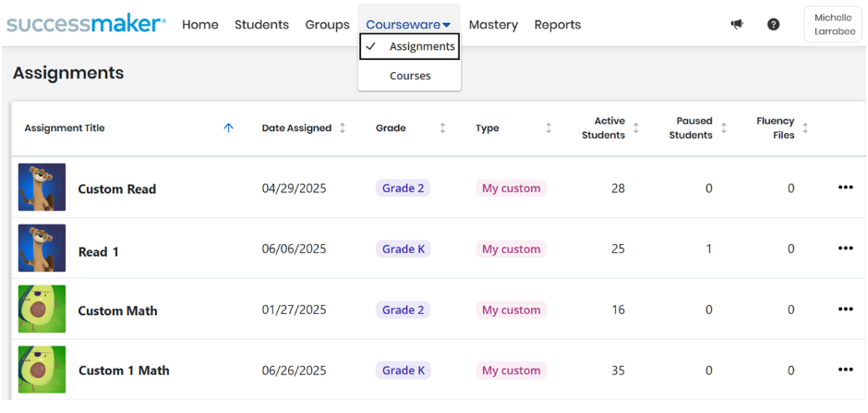This screenshot has height=413, width=868.
Task: Open more options for Read 1
Action: click(x=845, y=249)
